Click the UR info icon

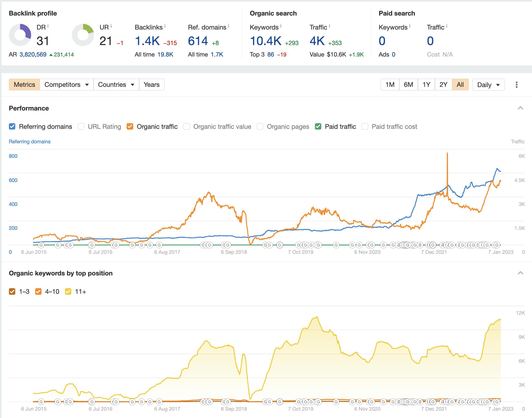coord(111,26)
